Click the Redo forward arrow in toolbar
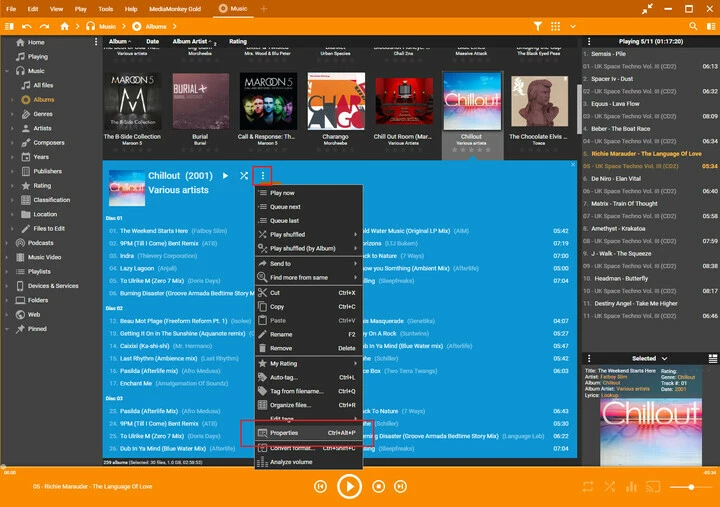Image resolution: width=720 pixels, height=507 pixels. click(45, 26)
